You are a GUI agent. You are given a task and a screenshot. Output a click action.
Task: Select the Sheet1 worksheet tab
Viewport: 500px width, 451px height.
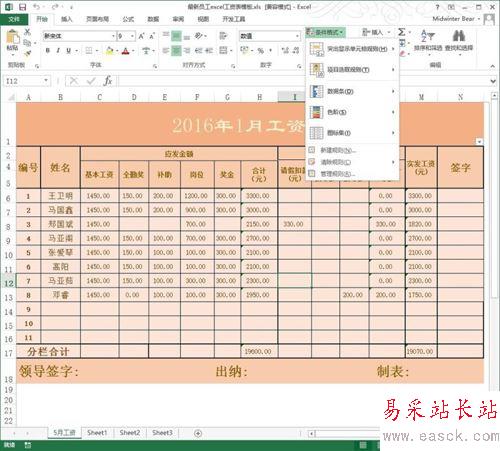tap(97, 433)
